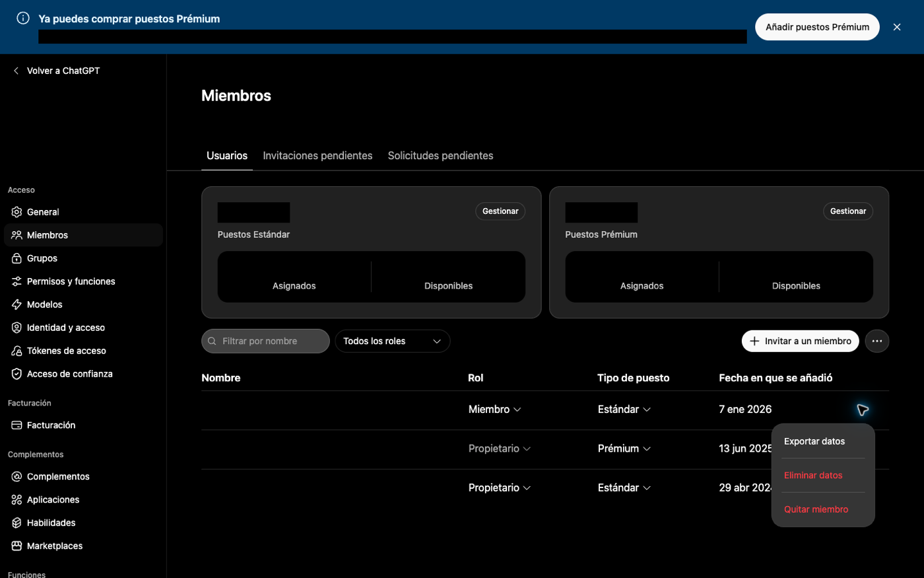Open the Prémium seat type dropdown
The height and width of the screenshot is (578, 924).
pyautogui.click(x=624, y=449)
